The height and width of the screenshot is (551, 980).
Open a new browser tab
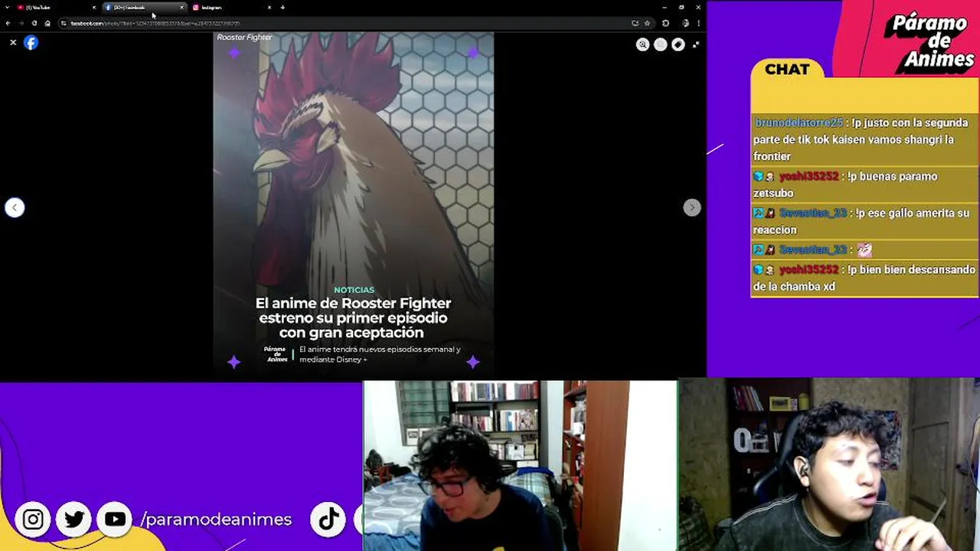pos(283,8)
